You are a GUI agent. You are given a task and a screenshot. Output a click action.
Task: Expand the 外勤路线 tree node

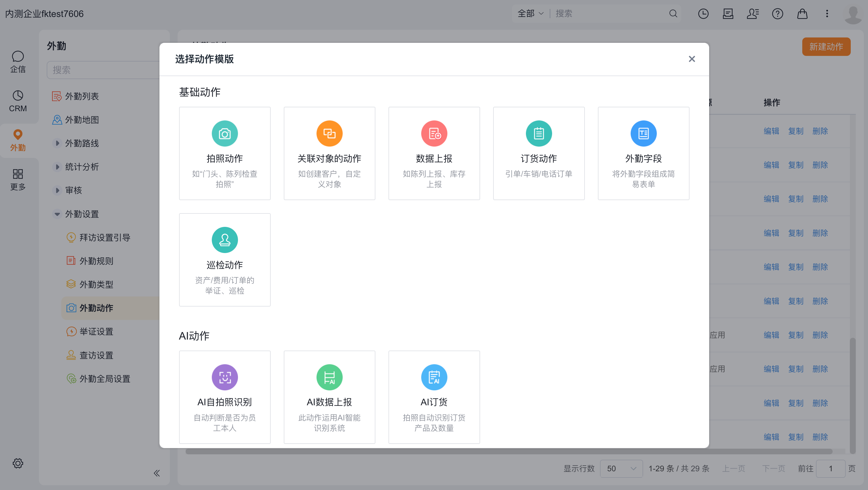57,143
